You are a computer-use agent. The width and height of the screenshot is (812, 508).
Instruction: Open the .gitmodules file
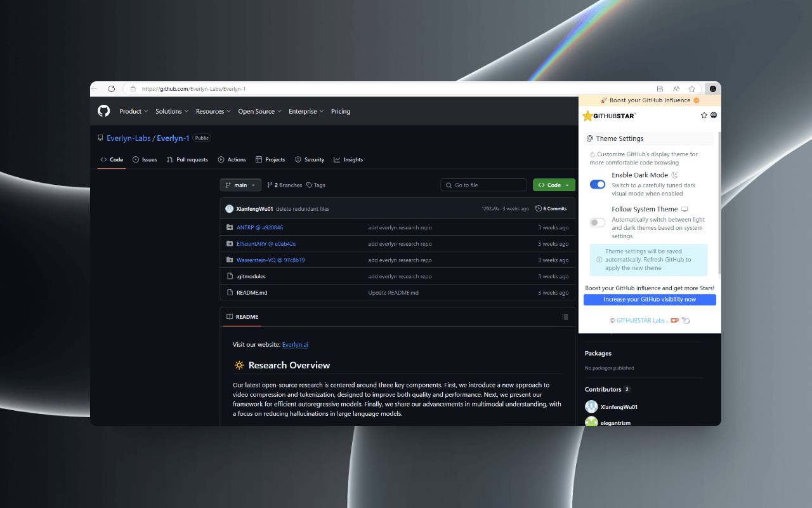click(x=251, y=276)
